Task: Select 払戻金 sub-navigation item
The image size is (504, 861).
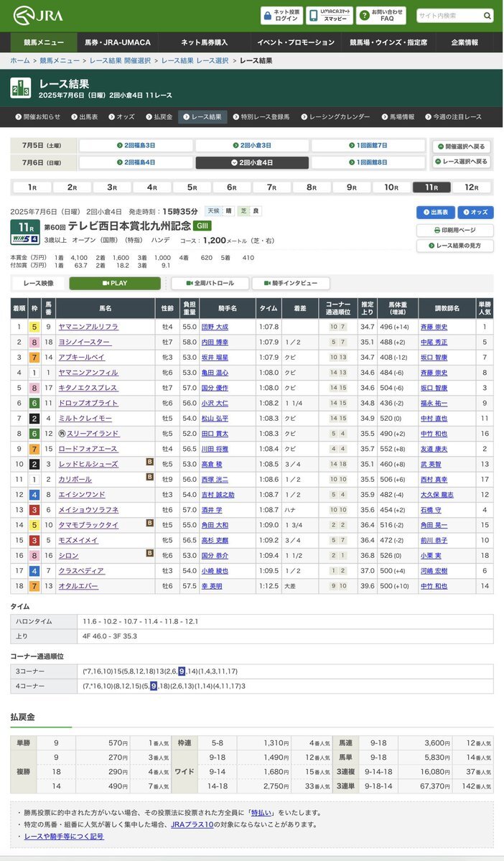Action: (x=159, y=117)
